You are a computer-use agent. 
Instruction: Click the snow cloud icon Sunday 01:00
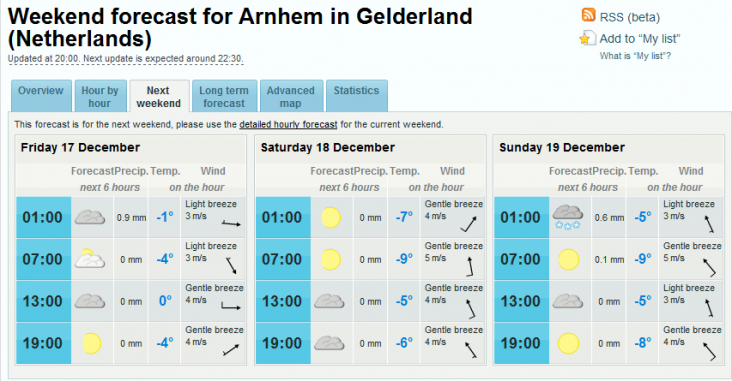coord(568,218)
